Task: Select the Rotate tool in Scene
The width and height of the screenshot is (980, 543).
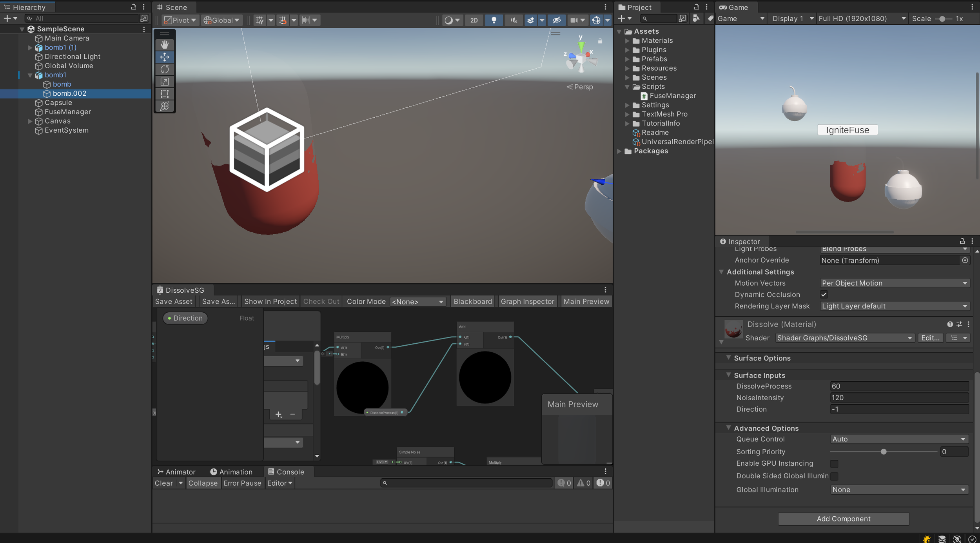Action: (x=165, y=69)
